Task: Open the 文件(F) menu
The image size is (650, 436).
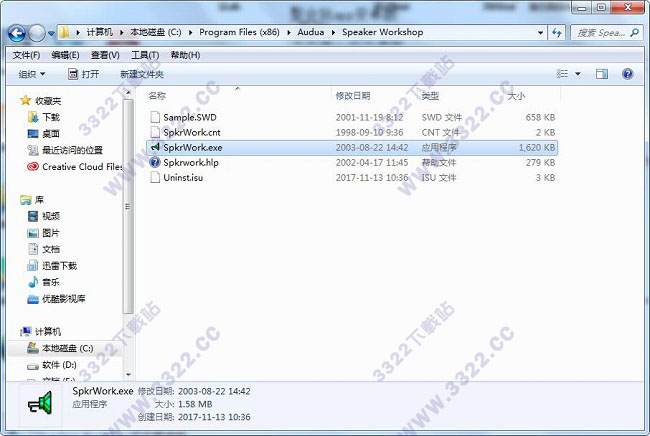Action: (x=26, y=55)
